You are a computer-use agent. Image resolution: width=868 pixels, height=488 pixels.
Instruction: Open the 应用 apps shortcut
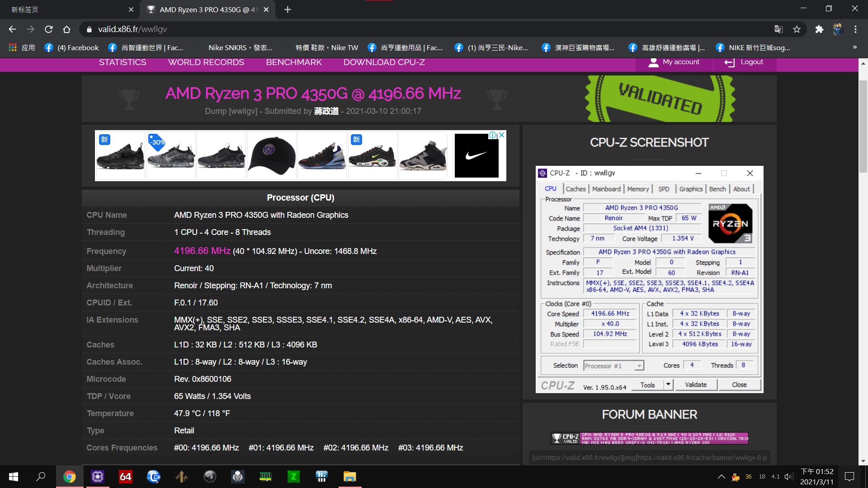pyautogui.click(x=22, y=47)
